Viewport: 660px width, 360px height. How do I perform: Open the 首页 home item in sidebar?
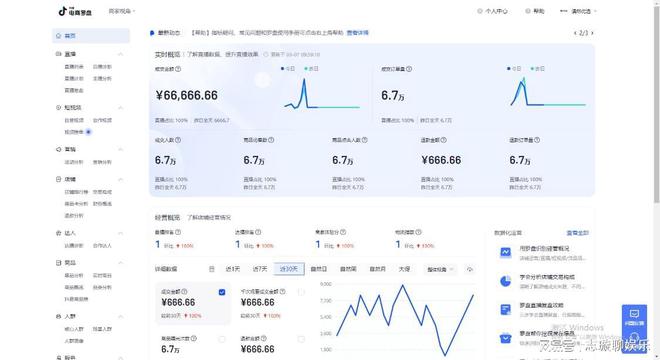(x=90, y=36)
